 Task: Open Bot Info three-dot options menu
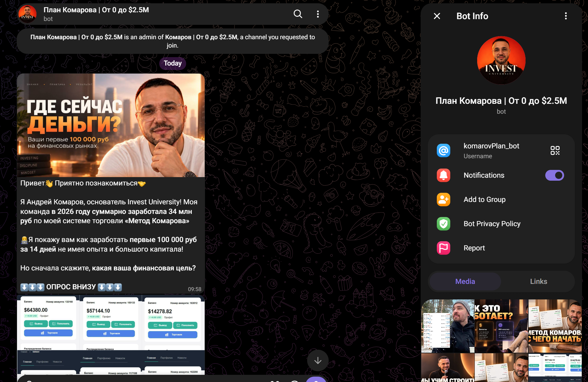[566, 16]
